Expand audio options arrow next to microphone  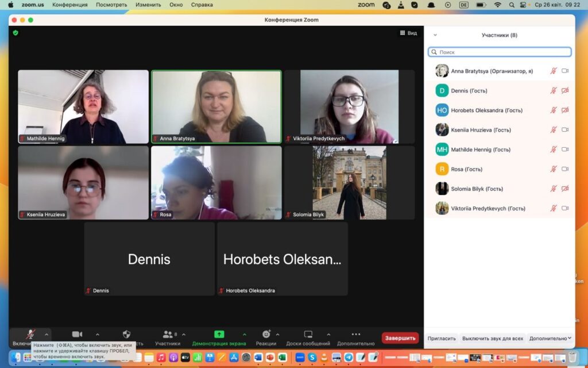(x=47, y=334)
